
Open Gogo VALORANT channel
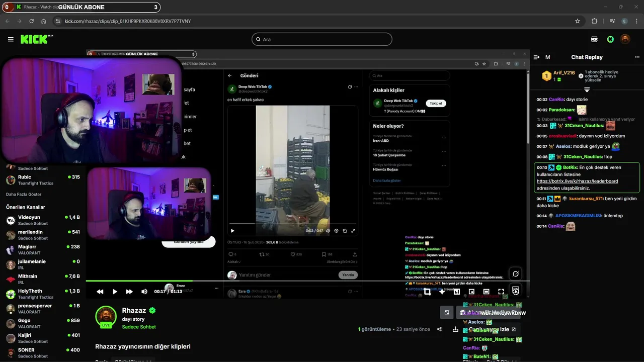pyautogui.click(x=43, y=323)
